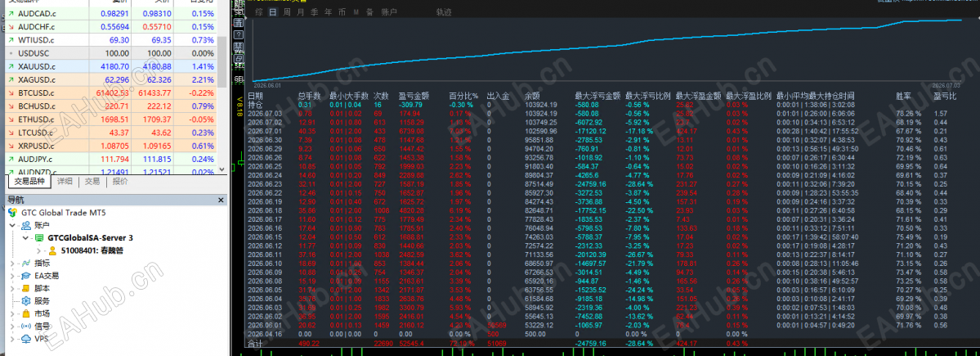The image size is (980, 356).
Task: Click the 盈亏金额 profit amount column header
Action: (414, 97)
